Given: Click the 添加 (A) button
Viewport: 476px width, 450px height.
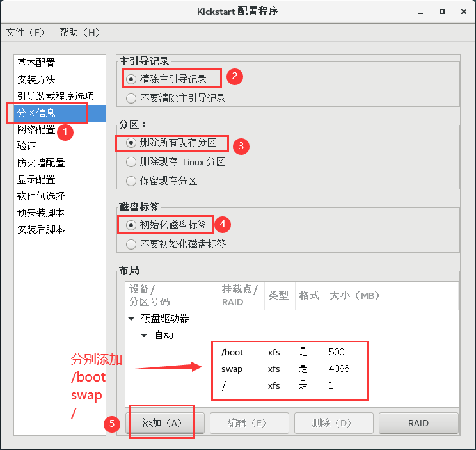Looking at the screenshot, I should pos(165,423).
